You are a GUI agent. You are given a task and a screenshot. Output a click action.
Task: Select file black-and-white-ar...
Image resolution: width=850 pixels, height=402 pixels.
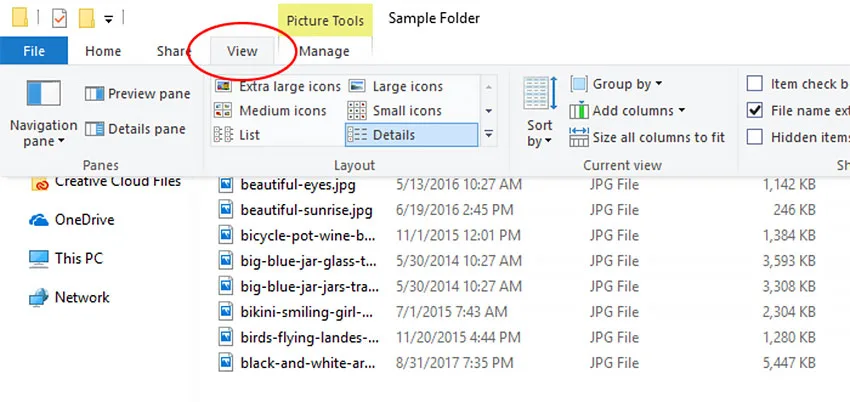(x=307, y=363)
